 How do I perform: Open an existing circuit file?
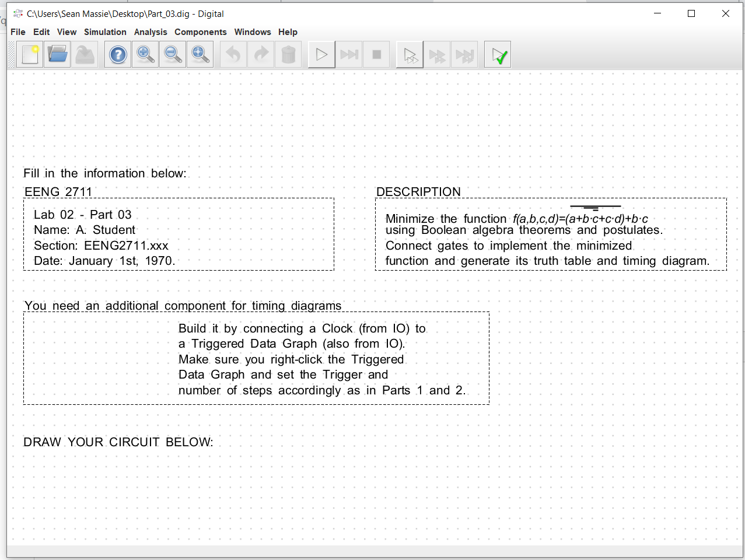57,54
